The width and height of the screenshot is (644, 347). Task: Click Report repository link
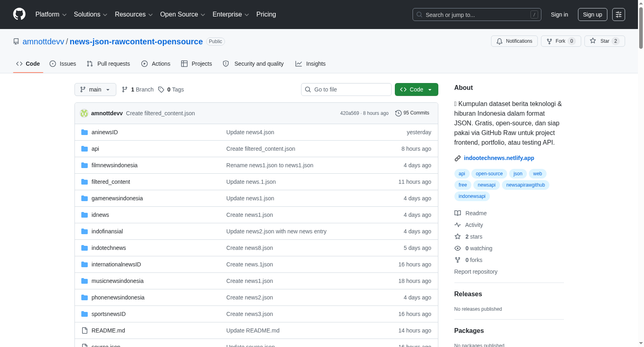point(476,272)
